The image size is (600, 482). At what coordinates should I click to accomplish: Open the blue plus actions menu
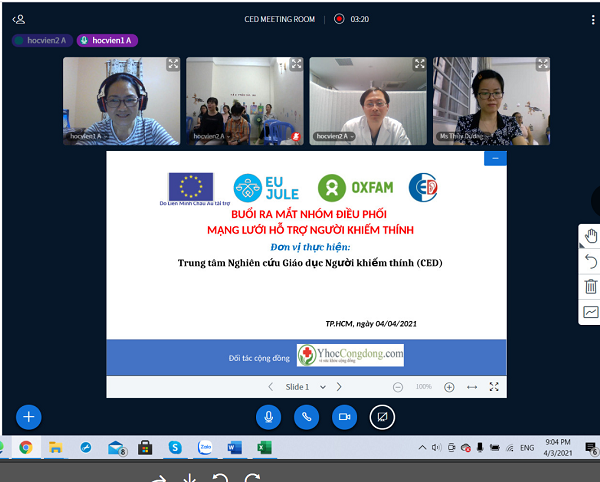[29, 417]
